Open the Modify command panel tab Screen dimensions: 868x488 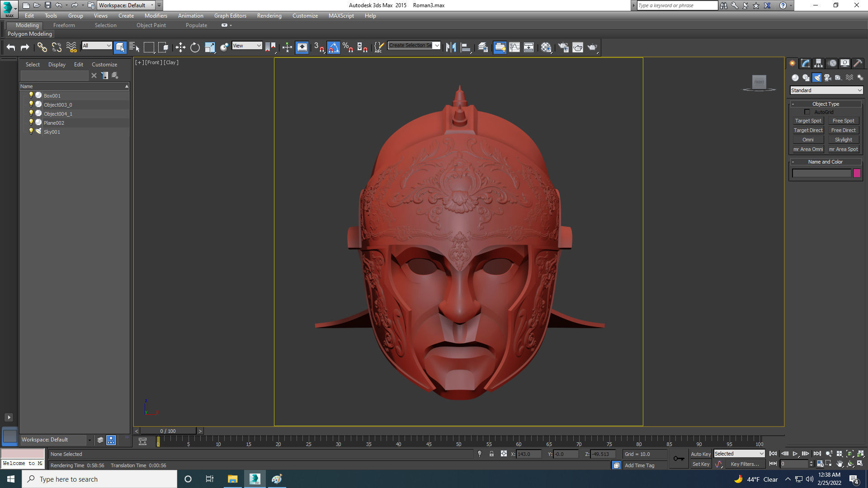(x=805, y=63)
